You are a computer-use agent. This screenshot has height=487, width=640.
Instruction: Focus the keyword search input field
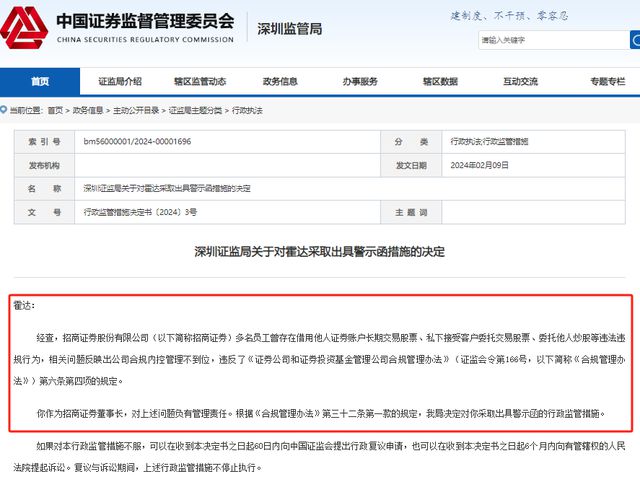(x=554, y=40)
